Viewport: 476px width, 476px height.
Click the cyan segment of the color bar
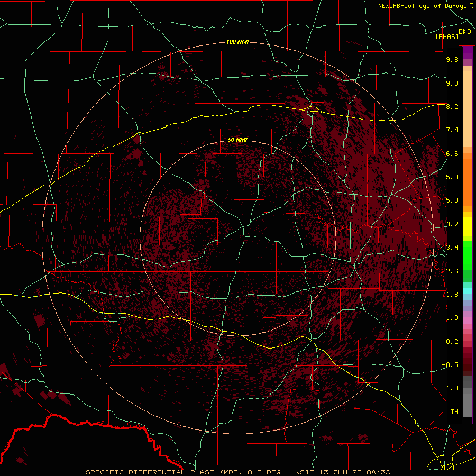coord(467,291)
